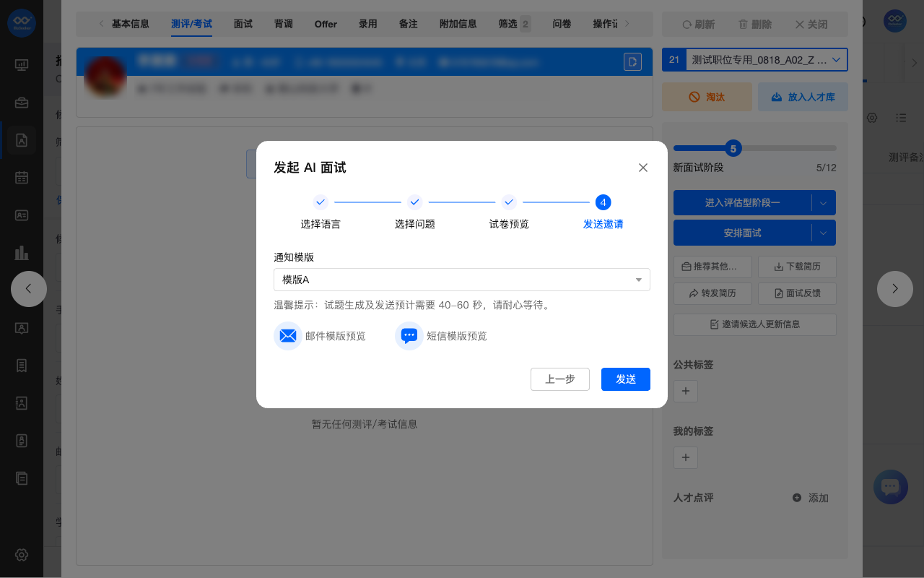Viewport: 924px width, 578px height.
Task: Click the 删除 delete button
Action: pyautogui.click(x=755, y=25)
